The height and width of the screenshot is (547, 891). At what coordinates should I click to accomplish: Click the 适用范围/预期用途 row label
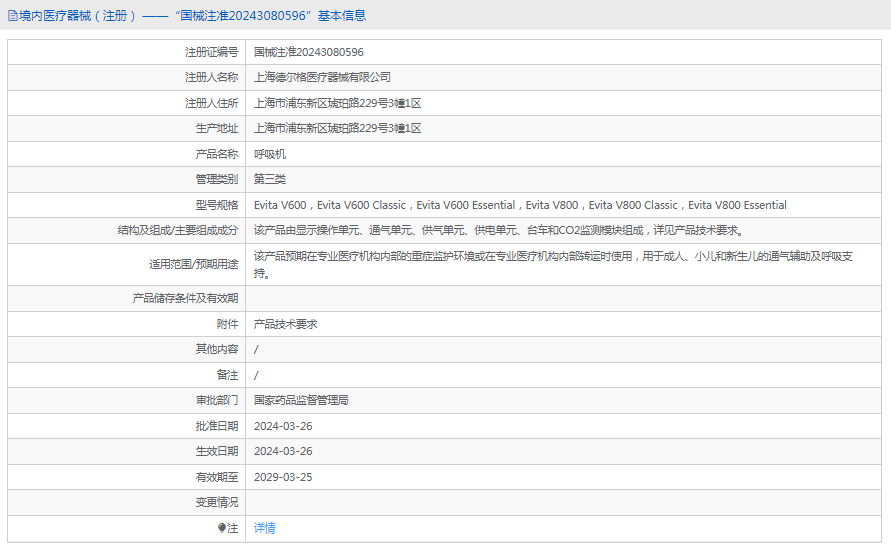point(194,265)
